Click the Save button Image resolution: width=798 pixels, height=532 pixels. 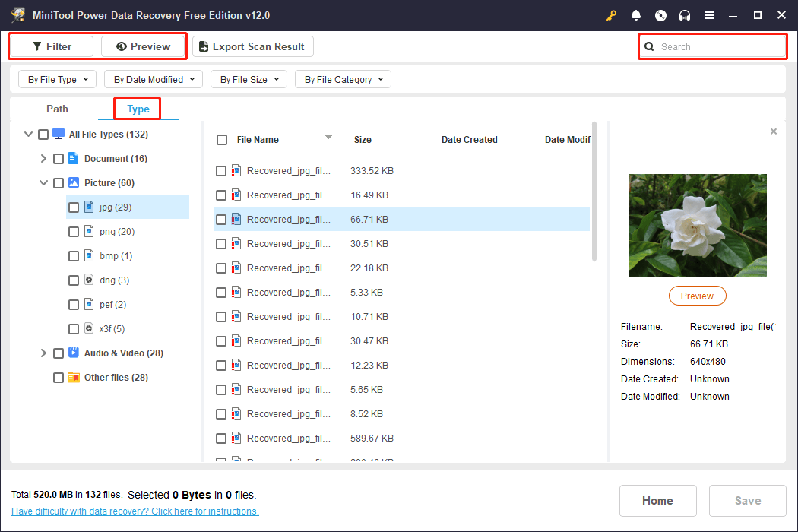click(x=748, y=500)
